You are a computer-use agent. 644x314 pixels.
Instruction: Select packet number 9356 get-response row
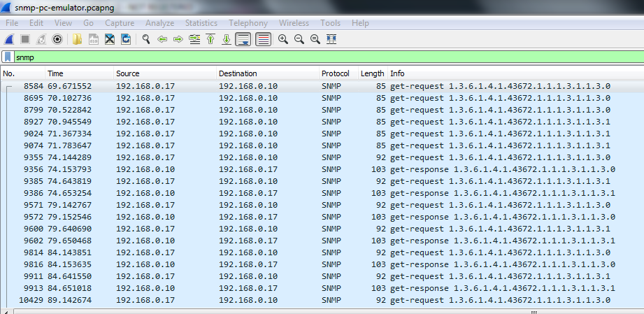pyautogui.click(x=280, y=169)
